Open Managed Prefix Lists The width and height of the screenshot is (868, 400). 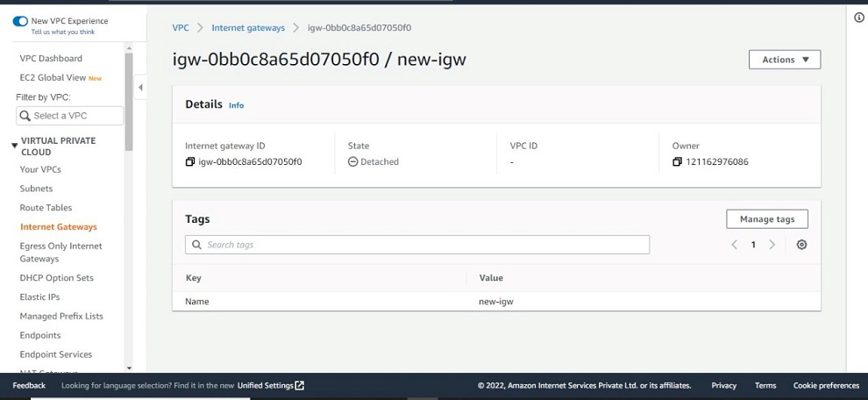tap(61, 317)
